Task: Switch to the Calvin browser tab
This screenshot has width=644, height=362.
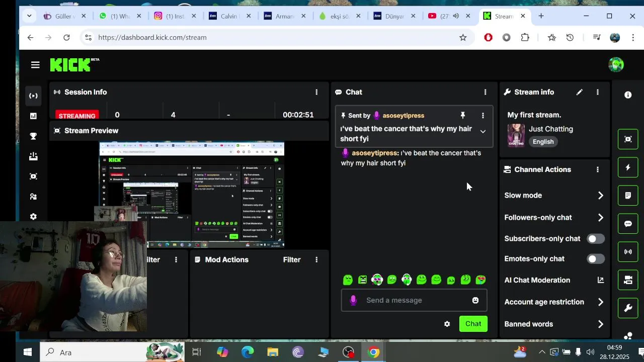Action: (230, 16)
